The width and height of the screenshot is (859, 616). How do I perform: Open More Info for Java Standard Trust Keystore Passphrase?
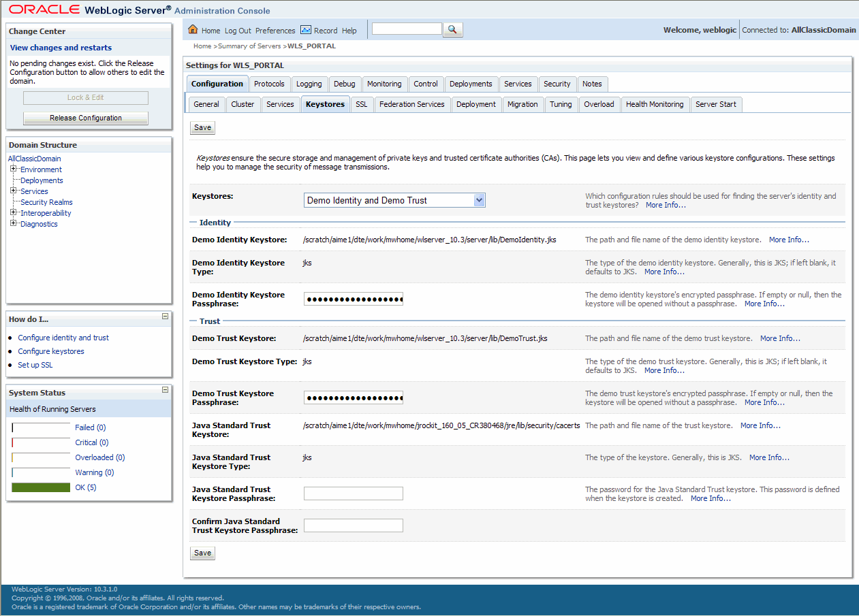tap(710, 498)
